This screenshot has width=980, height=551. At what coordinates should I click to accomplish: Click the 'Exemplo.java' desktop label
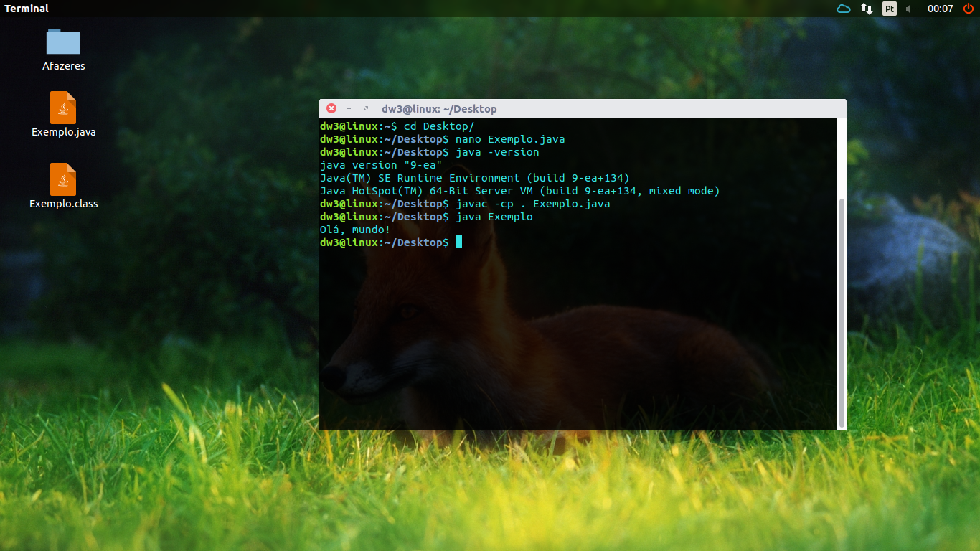click(64, 132)
